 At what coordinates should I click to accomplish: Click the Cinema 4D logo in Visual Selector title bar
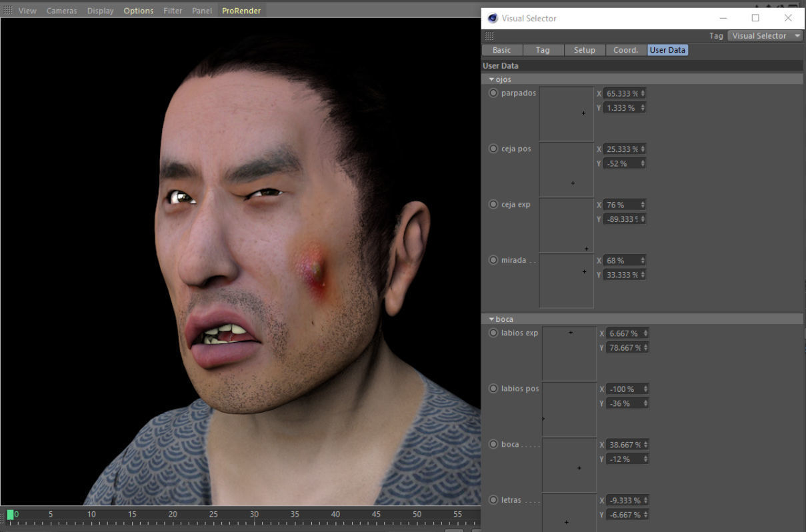click(x=492, y=18)
